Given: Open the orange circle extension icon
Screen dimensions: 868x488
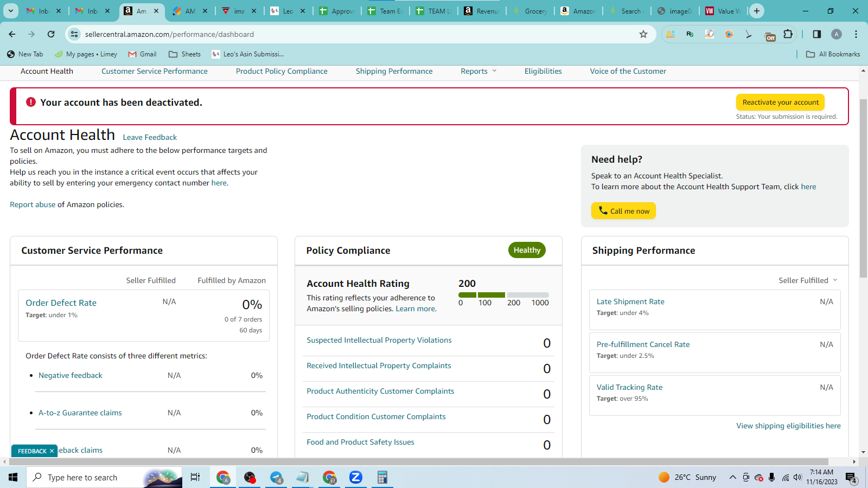Looking at the screenshot, I should pos(729,34).
